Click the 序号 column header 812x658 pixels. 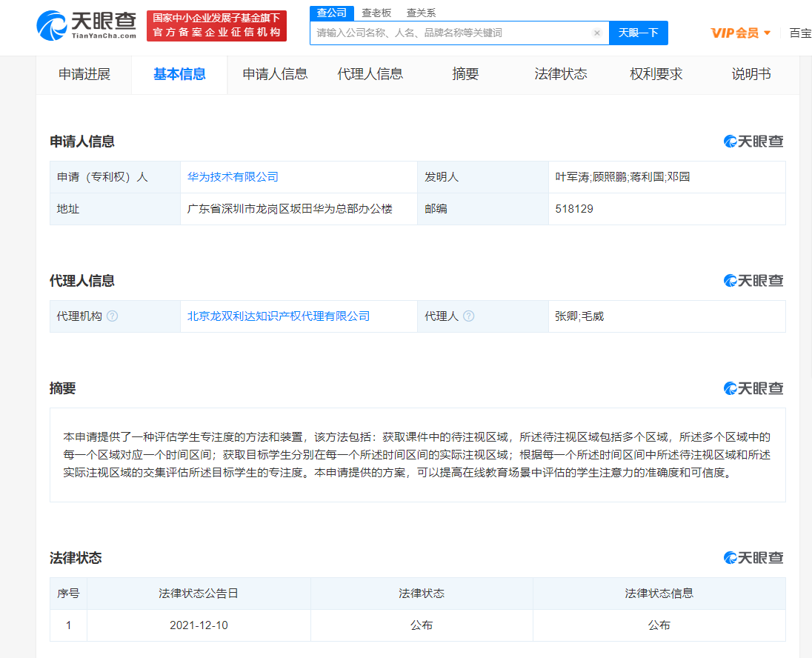pyautogui.click(x=68, y=594)
